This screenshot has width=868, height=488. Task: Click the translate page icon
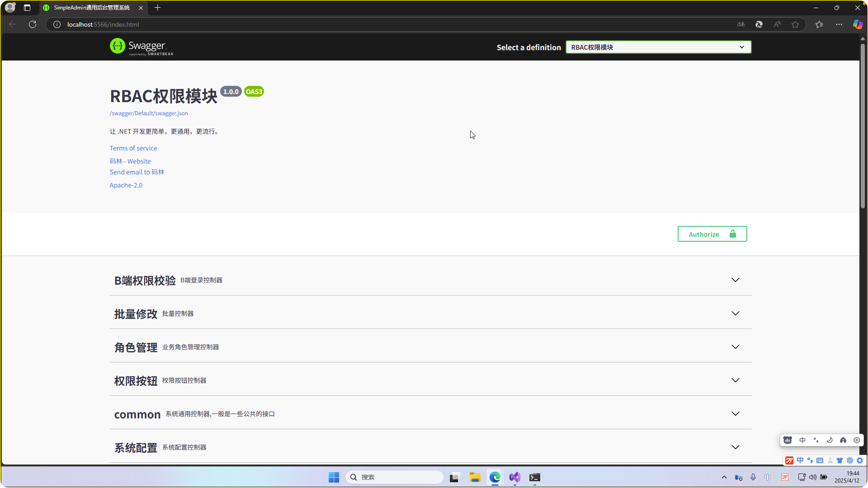point(741,24)
